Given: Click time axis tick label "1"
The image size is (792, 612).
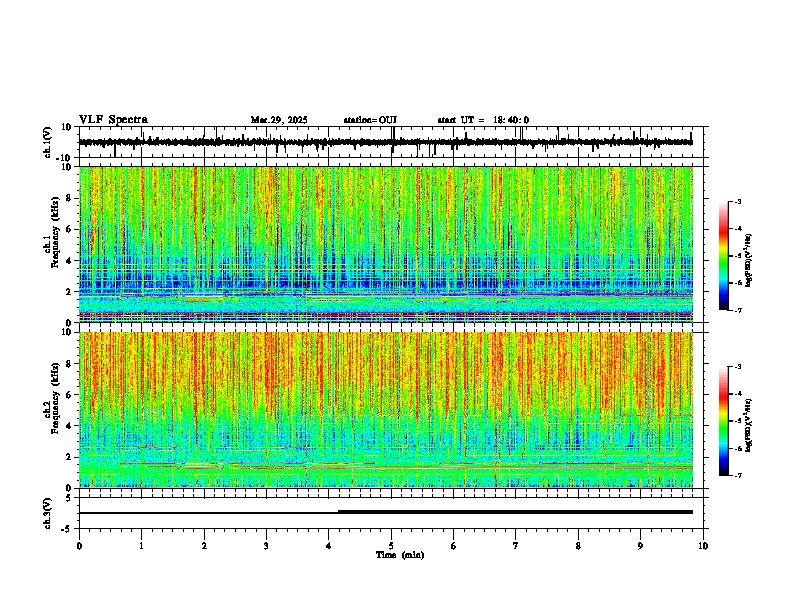Looking at the screenshot, I should [141, 545].
